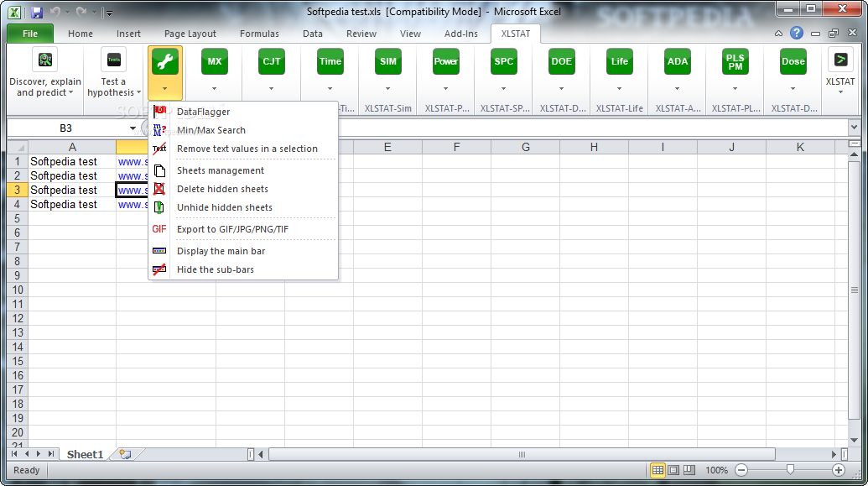Zoom out with the minus button
Screen dimensions: 868x486
click(741, 470)
